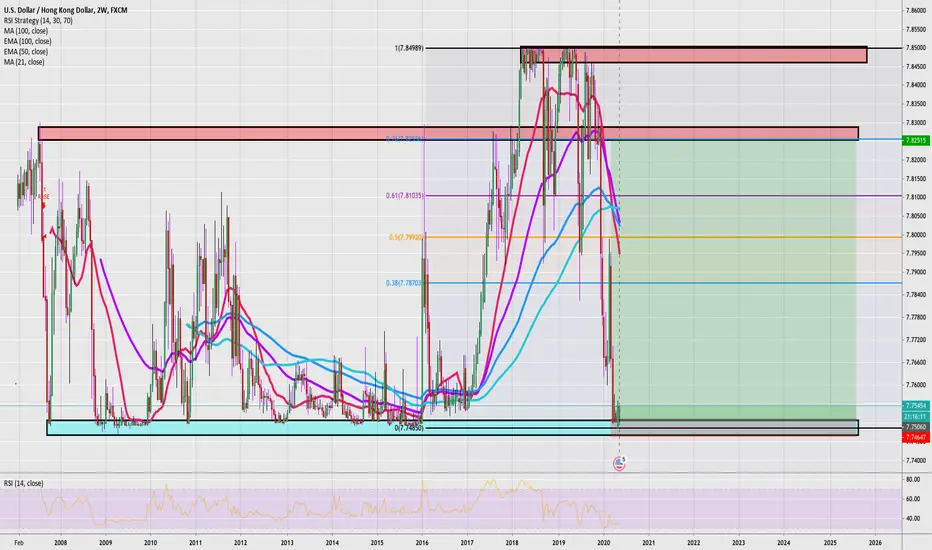
Task: Click the 7.85000 price axis label
Action: pos(916,48)
